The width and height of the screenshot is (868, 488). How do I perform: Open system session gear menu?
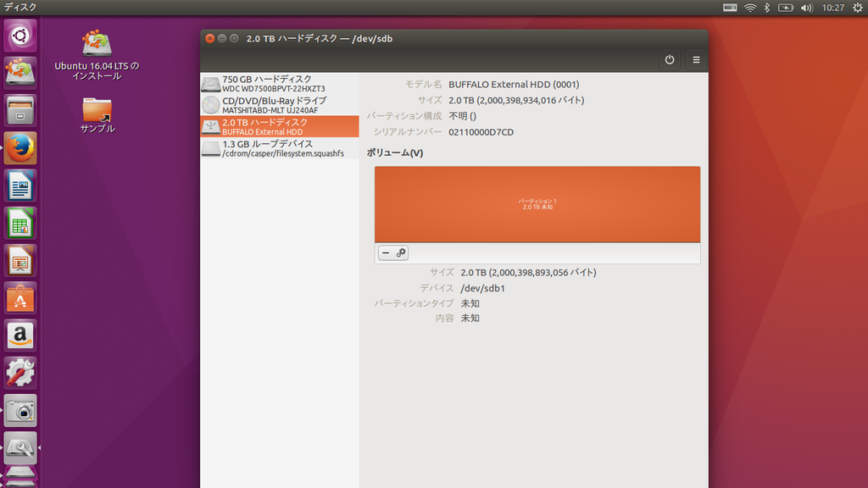tap(858, 8)
